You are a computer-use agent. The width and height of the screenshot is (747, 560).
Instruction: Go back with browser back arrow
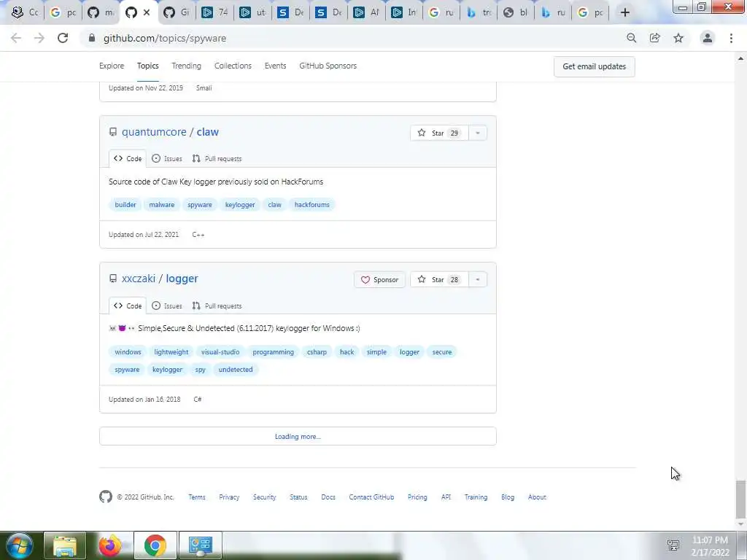coord(16,38)
